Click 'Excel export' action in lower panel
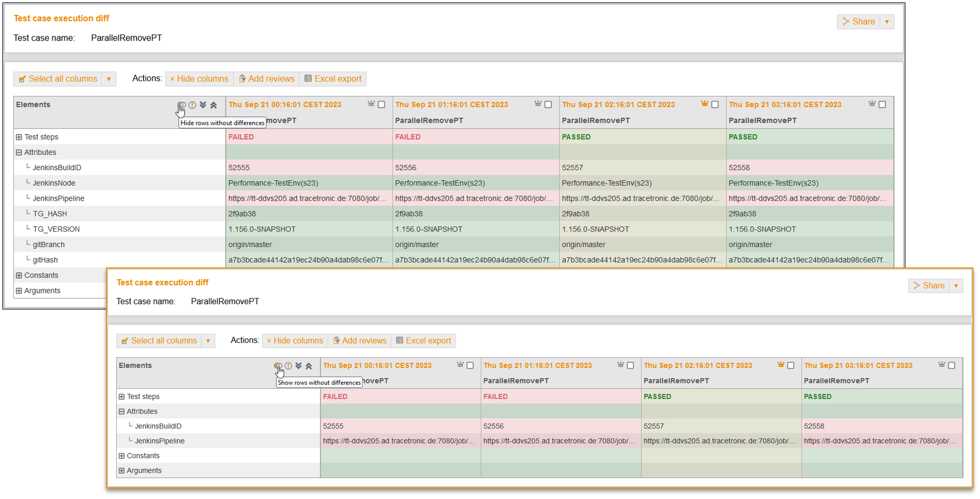 pyautogui.click(x=423, y=341)
